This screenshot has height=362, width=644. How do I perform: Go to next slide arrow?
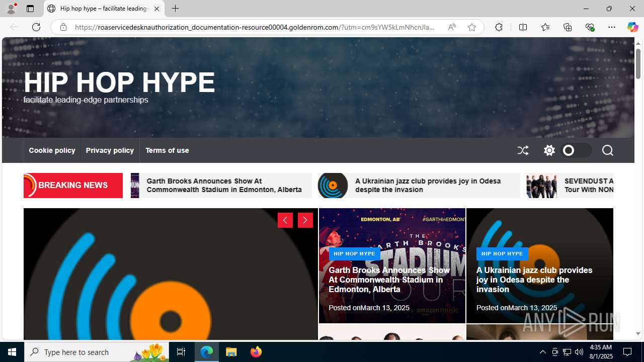click(x=305, y=220)
